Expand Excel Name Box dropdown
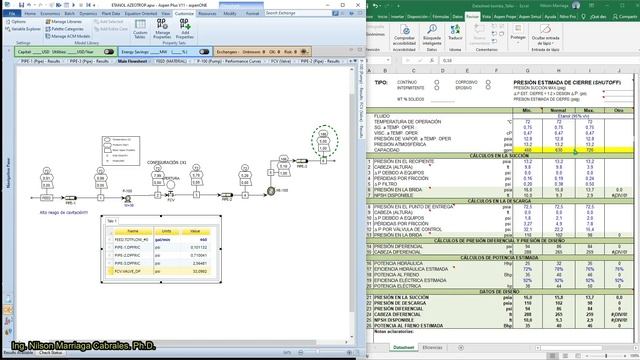The height and width of the screenshot is (360, 640). 387,60
